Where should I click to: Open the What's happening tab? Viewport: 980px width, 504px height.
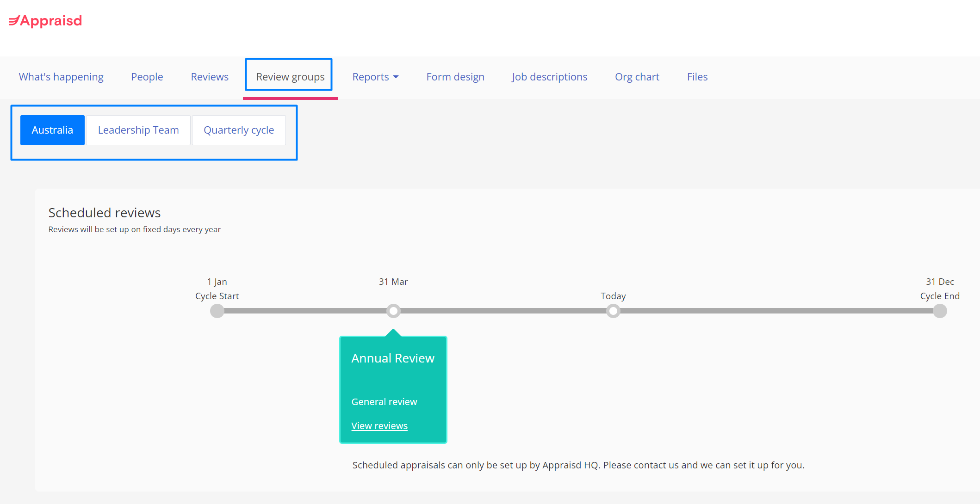tap(61, 77)
